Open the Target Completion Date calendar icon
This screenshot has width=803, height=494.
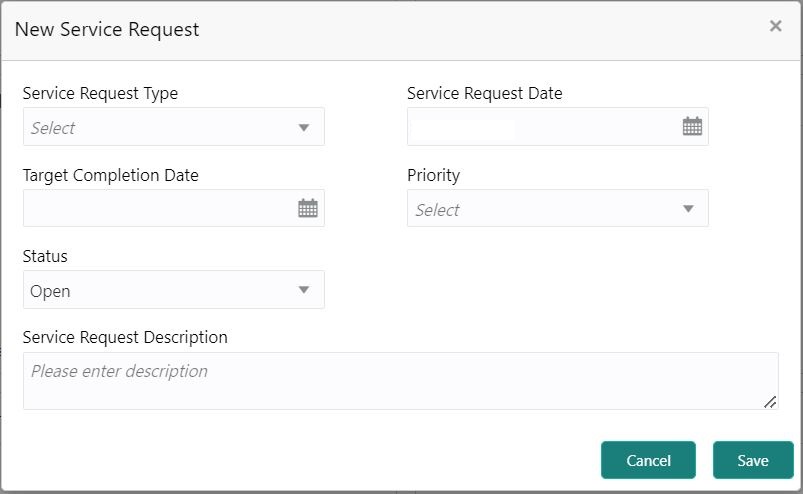coord(308,208)
